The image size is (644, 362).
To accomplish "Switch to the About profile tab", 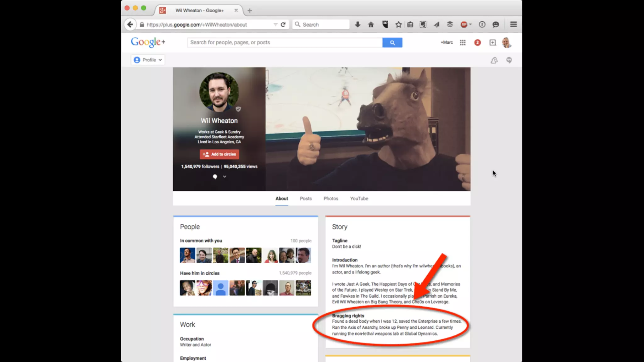I will [282, 199].
